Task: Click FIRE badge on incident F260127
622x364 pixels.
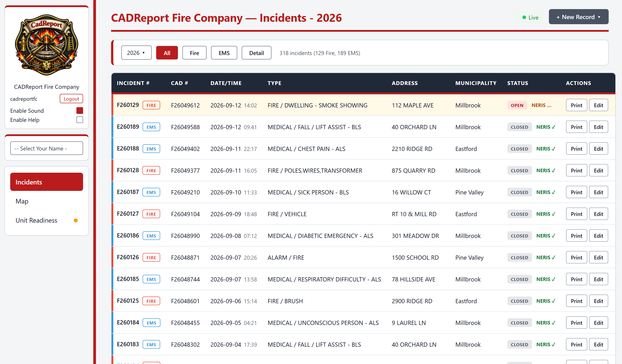Action: (x=151, y=214)
